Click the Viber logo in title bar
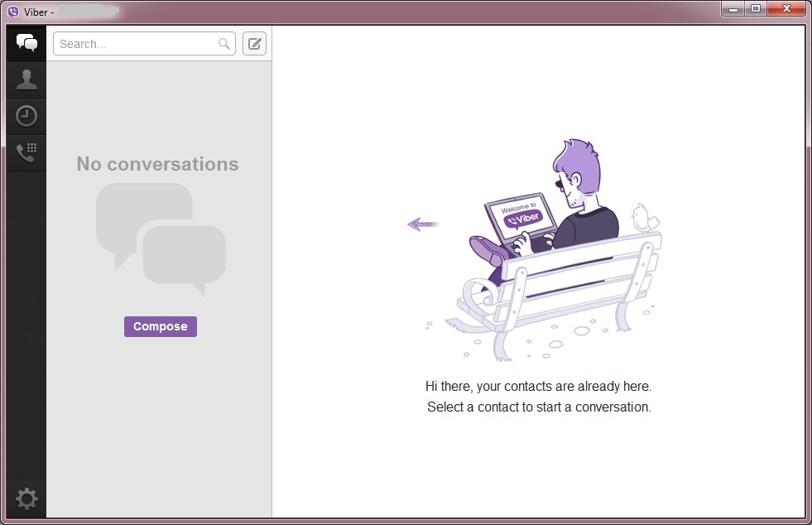 [x=13, y=12]
